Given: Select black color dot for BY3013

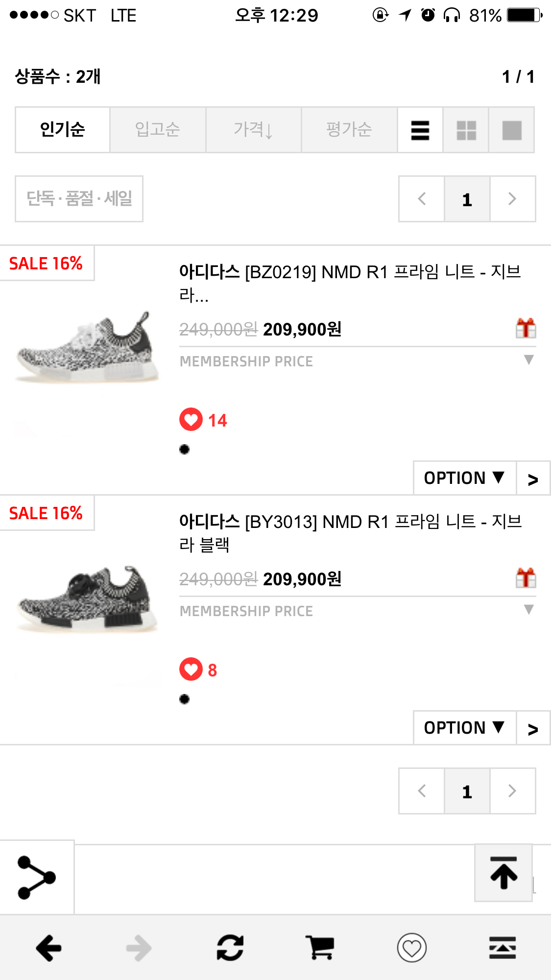Looking at the screenshot, I should click(x=184, y=699).
